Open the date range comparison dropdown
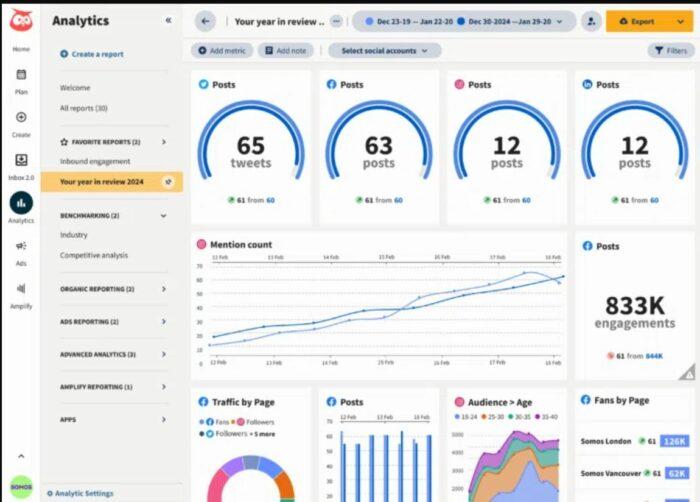The height and width of the screenshot is (502, 700). (x=464, y=21)
